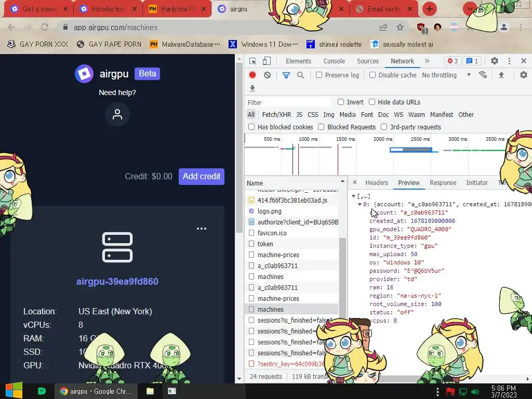The image size is (532, 399).
Task: Check Blocked Requests option
Action: [x=321, y=127]
